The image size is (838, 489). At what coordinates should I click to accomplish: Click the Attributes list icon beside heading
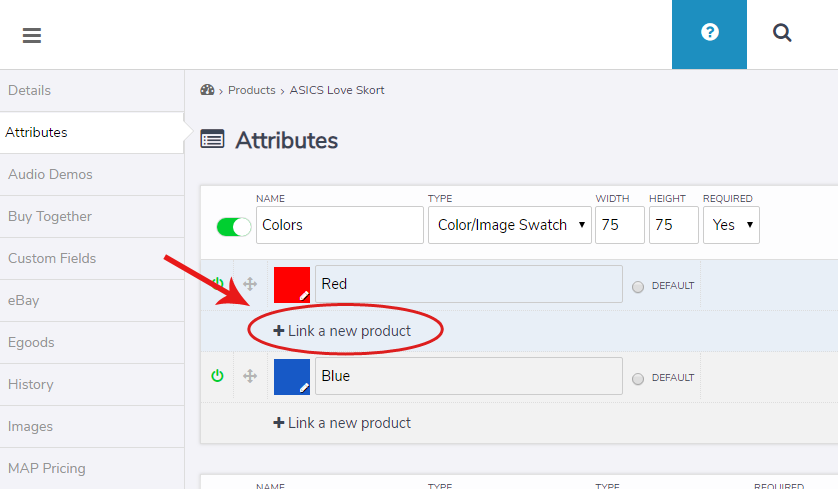212,139
